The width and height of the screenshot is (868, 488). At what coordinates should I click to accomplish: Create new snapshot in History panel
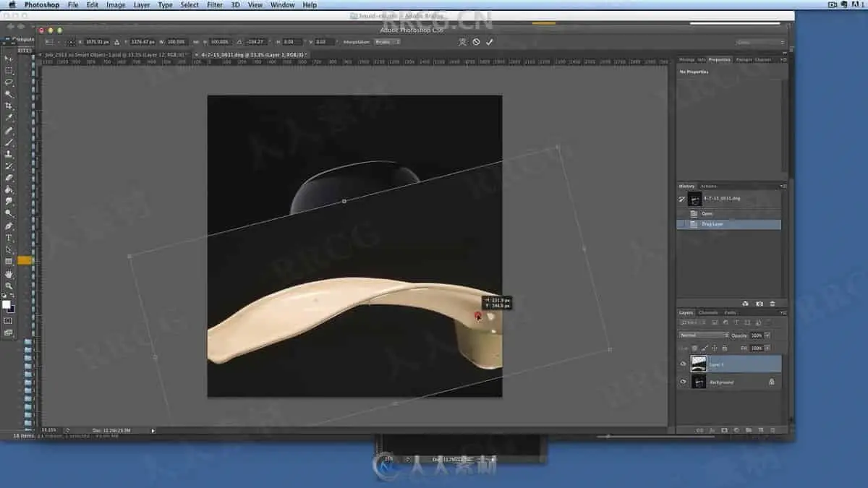tap(759, 304)
